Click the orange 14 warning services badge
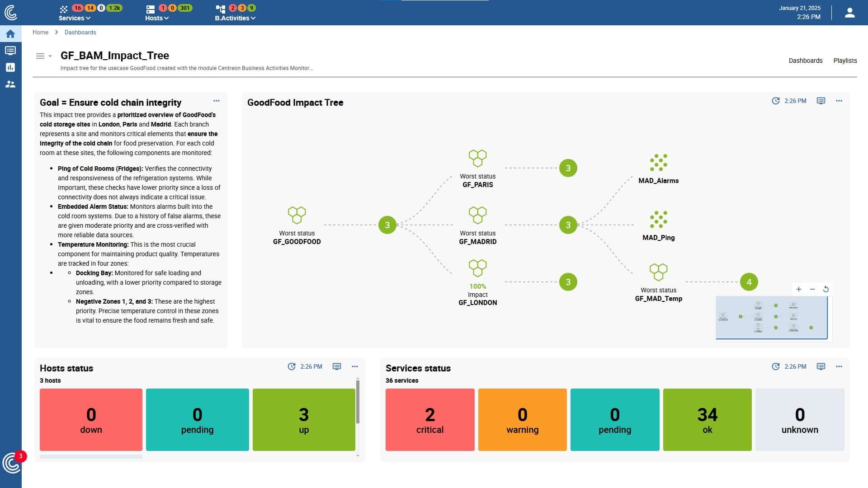Image resolution: width=868 pixels, height=488 pixels. point(90,8)
